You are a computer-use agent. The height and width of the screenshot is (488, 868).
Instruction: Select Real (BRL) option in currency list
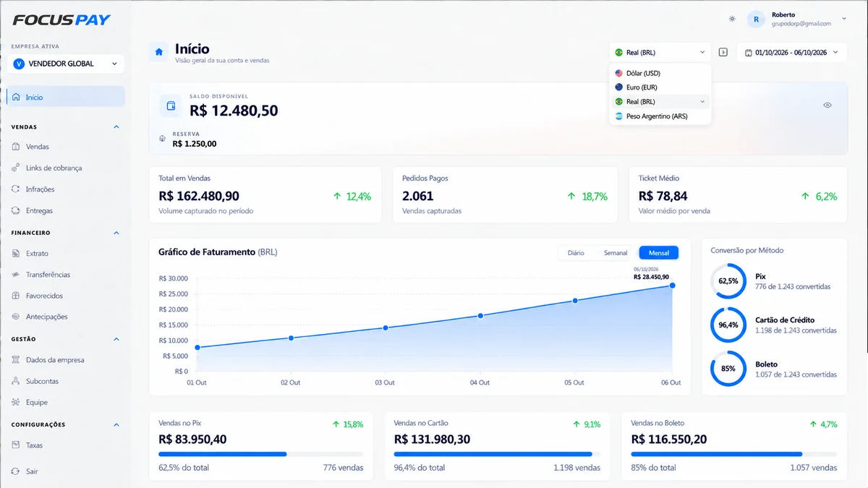point(660,102)
